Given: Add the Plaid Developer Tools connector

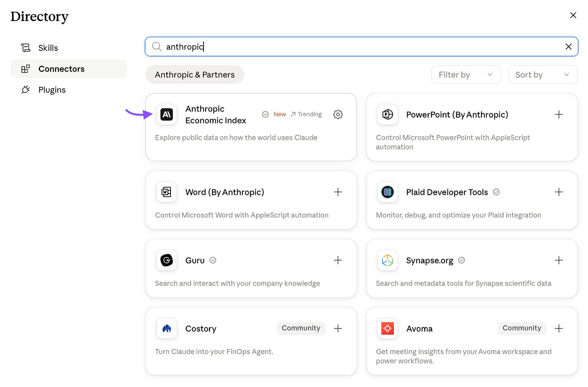Looking at the screenshot, I should (559, 192).
